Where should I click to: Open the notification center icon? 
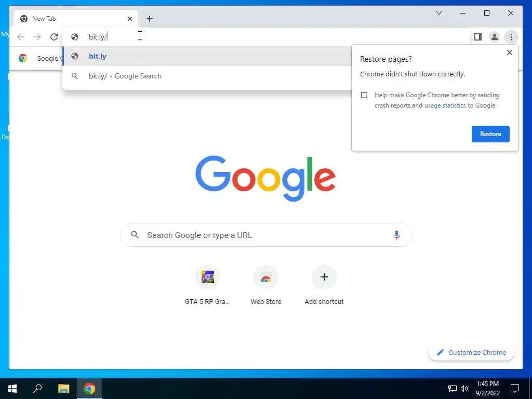tap(515, 389)
